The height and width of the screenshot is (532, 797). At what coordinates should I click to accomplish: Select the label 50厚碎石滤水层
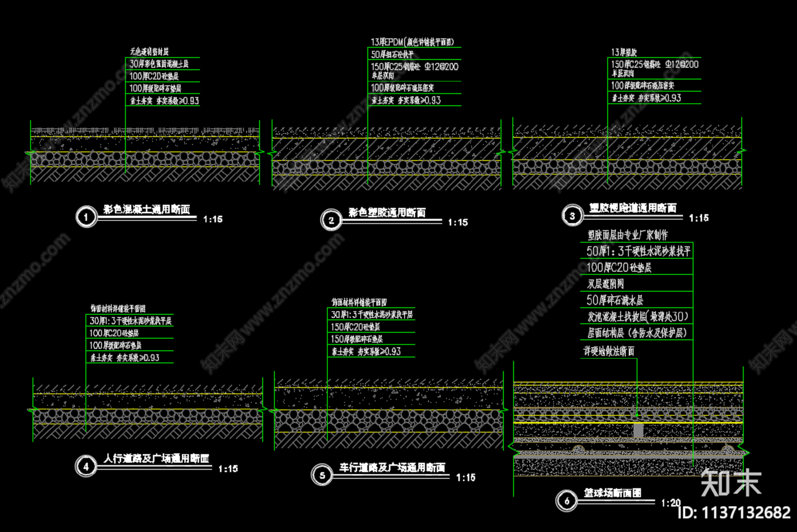[615, 301]
